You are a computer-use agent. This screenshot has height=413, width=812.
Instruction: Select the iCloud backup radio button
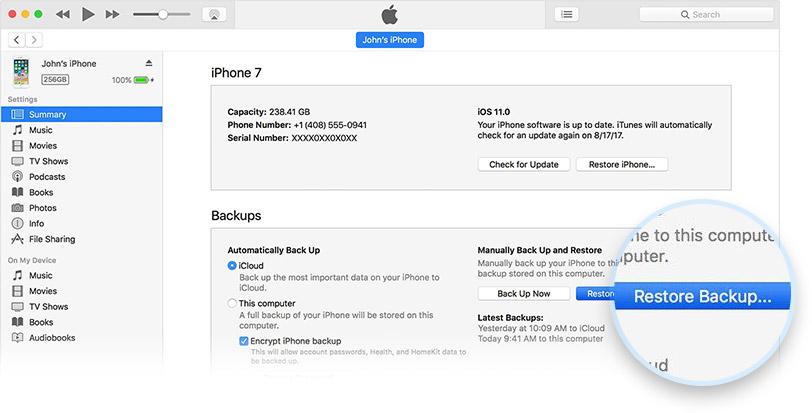tap(232, 266)
